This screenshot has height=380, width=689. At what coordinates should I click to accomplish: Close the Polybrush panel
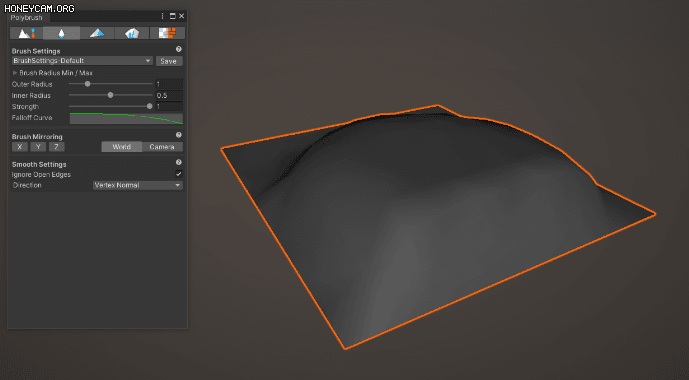181,16
